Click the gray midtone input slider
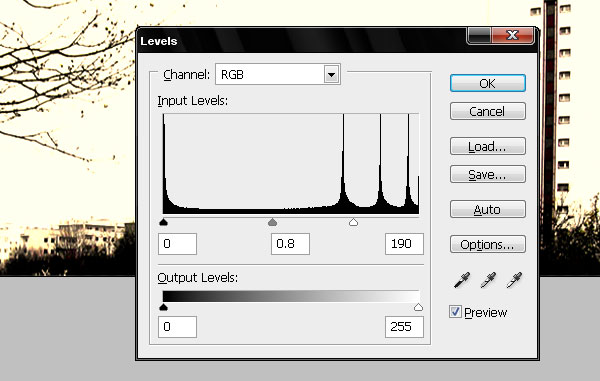The height and width of the screenshot is (381, 600). (272, 222)
